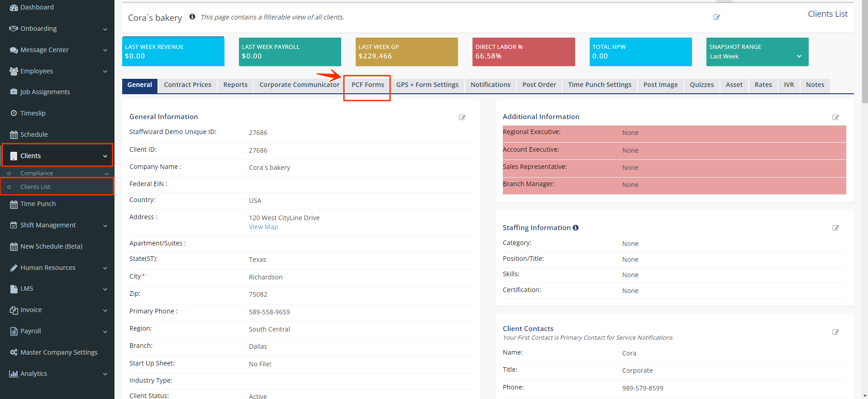
Task: Click the Invoice copy icon
Action: click(x=14, y=310)
